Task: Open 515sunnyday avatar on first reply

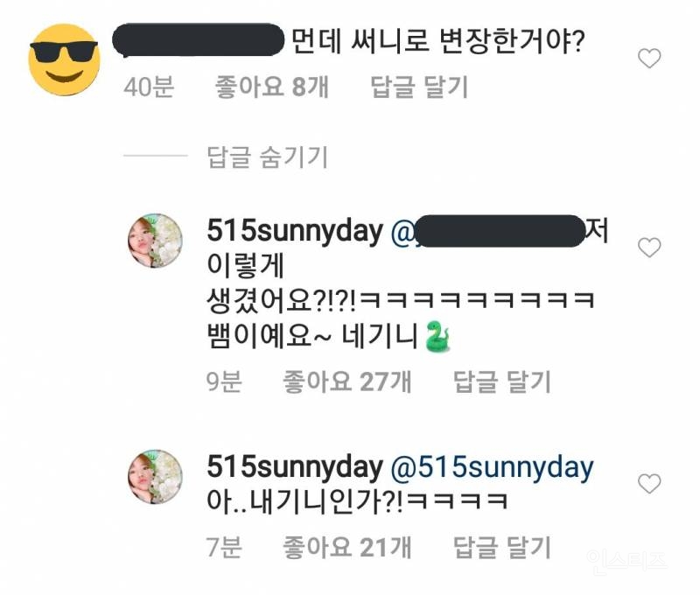Action: [156, 241]
